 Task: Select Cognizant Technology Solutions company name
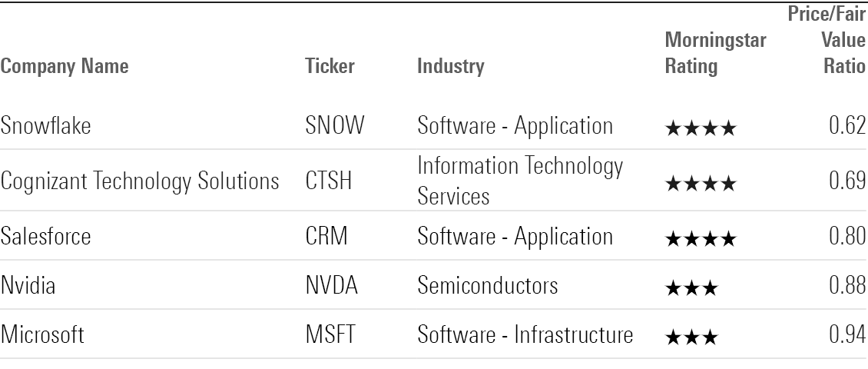[x=140, y=181]
